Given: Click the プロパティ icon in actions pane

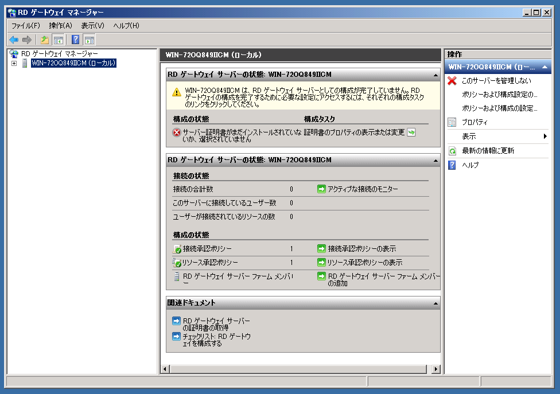Looking at the screenshot, I should (x=452, y=122).
